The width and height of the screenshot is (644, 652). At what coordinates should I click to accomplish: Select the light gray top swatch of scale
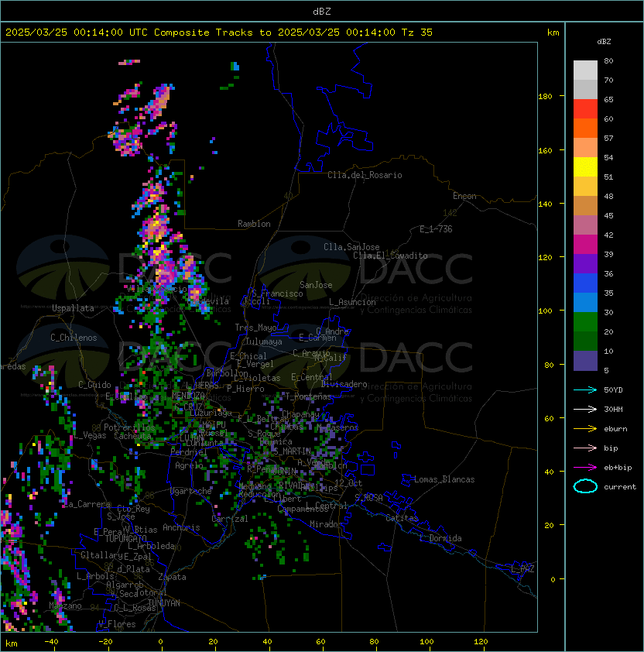tap(585, 70)
